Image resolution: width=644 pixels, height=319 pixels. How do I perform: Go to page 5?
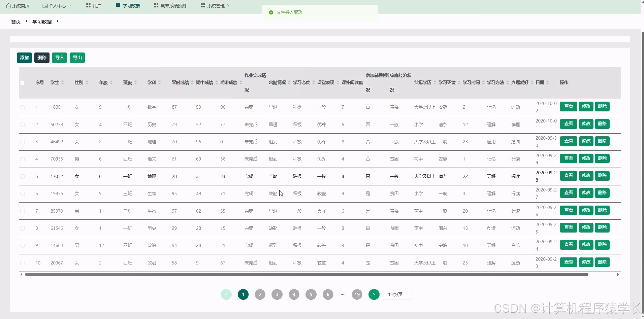click(311, 294)
